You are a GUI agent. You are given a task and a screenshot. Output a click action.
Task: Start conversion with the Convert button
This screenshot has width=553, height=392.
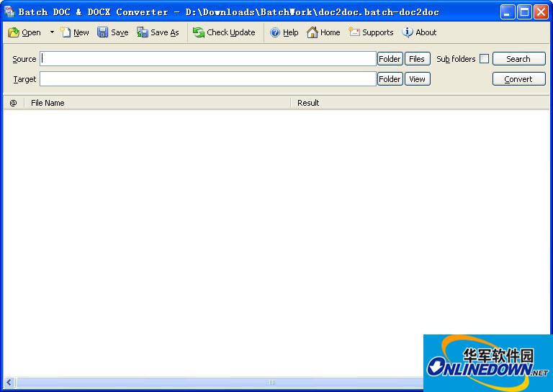(518, 79)
